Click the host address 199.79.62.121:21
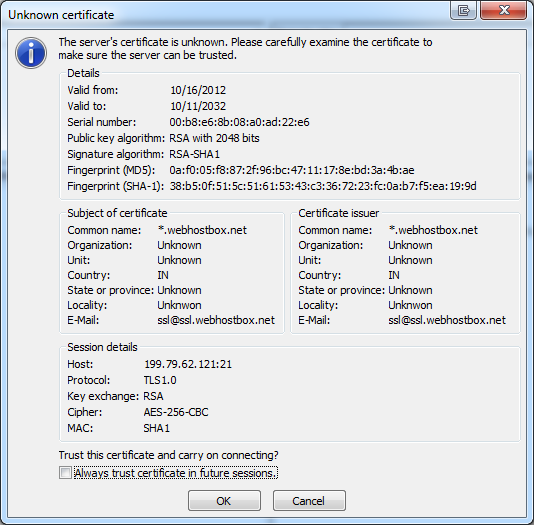Screen dimensions: 534x525 coord(188,364)
